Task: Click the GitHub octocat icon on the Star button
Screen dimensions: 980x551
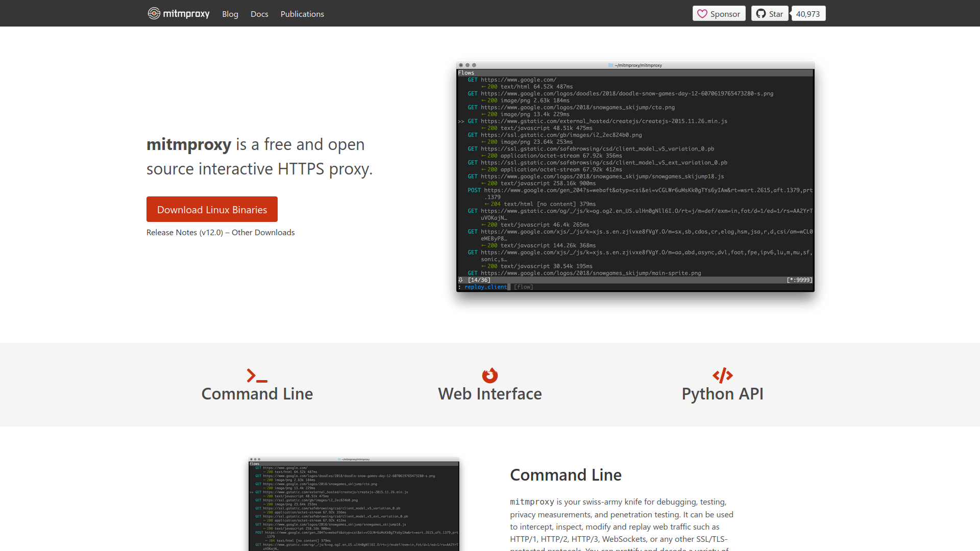Action: (761, 13)
